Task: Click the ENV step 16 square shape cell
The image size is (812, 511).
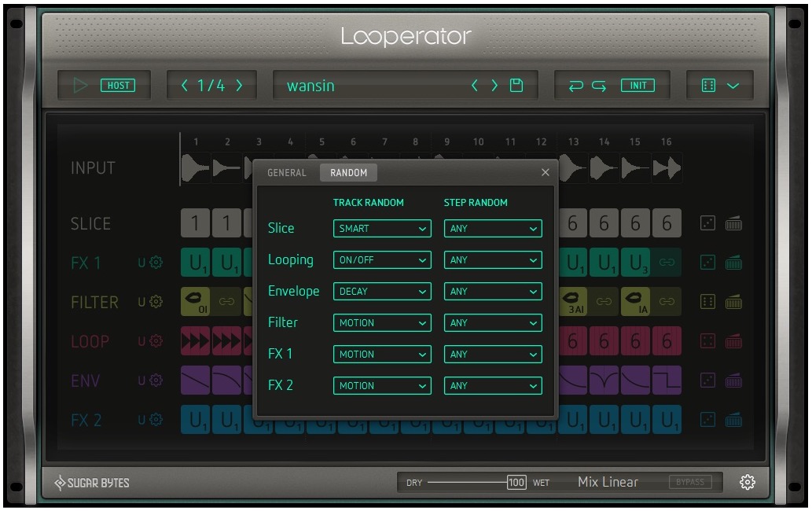Action: pos(667,380)
